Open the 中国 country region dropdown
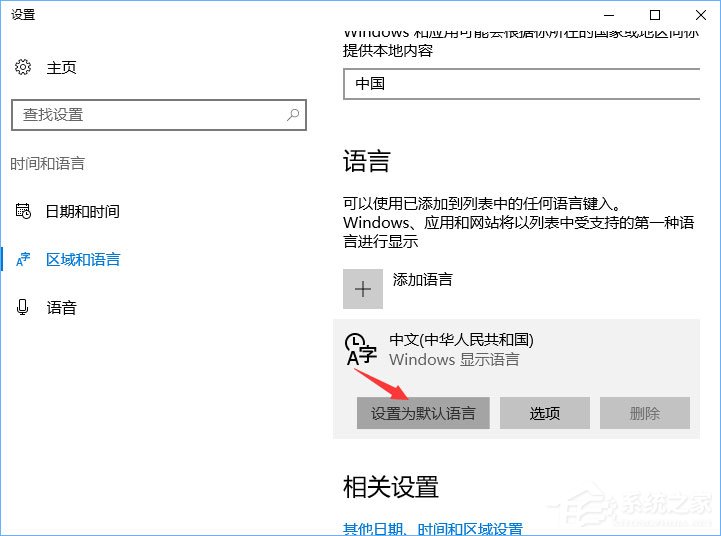The image size is (721, 536). [521, 84]
